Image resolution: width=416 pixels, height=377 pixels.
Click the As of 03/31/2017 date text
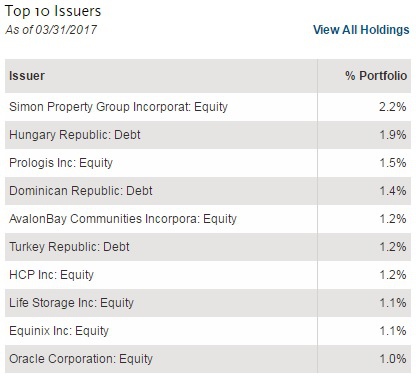point(51,30)
